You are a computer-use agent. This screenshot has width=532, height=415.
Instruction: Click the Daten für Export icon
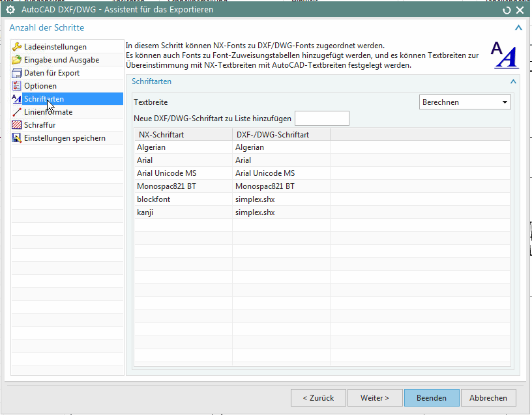[17, 73]
